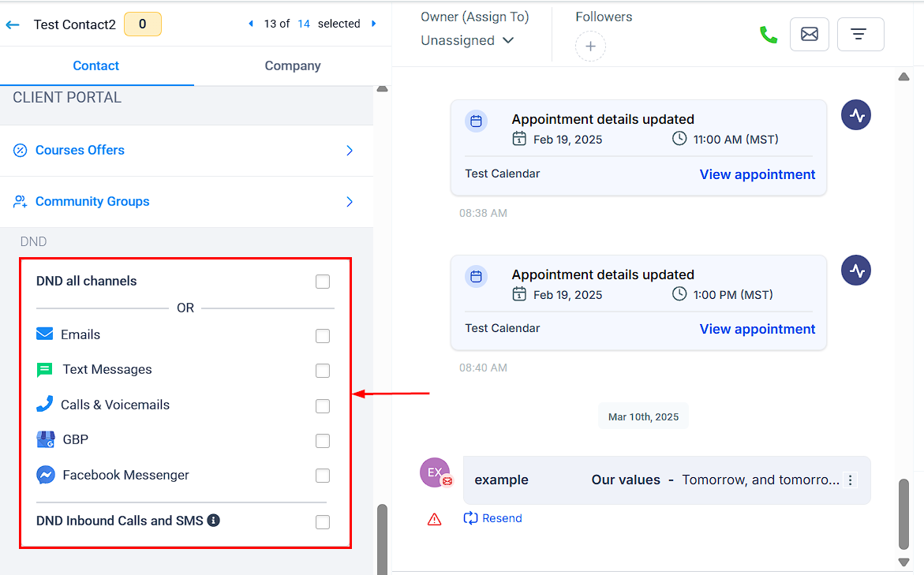Screen dimensions: 924x575
Task: Click the CLIENT PORTAL heading
Action: coord(67,98)
